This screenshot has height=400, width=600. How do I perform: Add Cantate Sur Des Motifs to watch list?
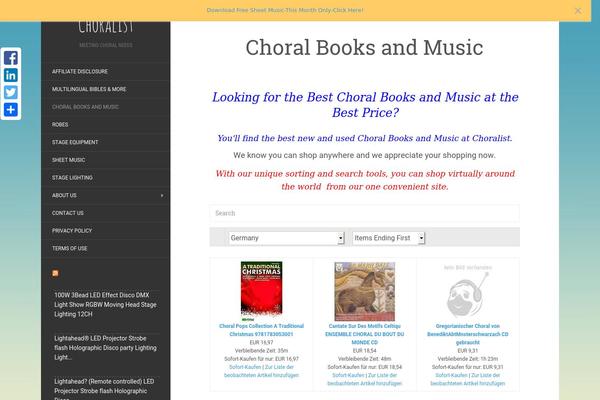coord(365,379)
